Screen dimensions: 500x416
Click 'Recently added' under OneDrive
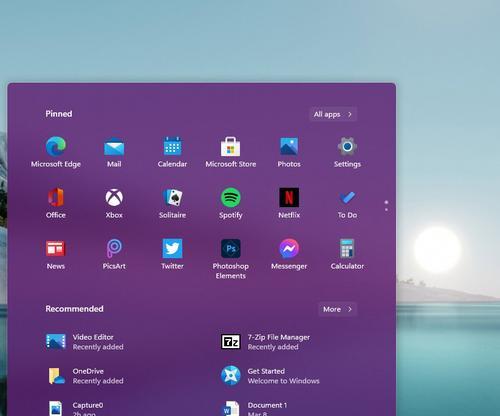pos(98,381)
